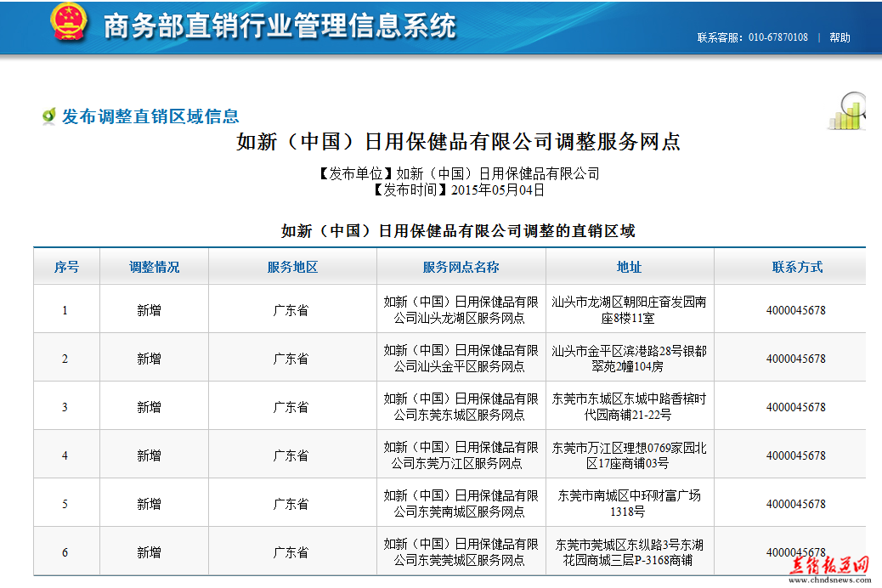
Task: Click the national emblem logo in the header
Action: (69, 23)
